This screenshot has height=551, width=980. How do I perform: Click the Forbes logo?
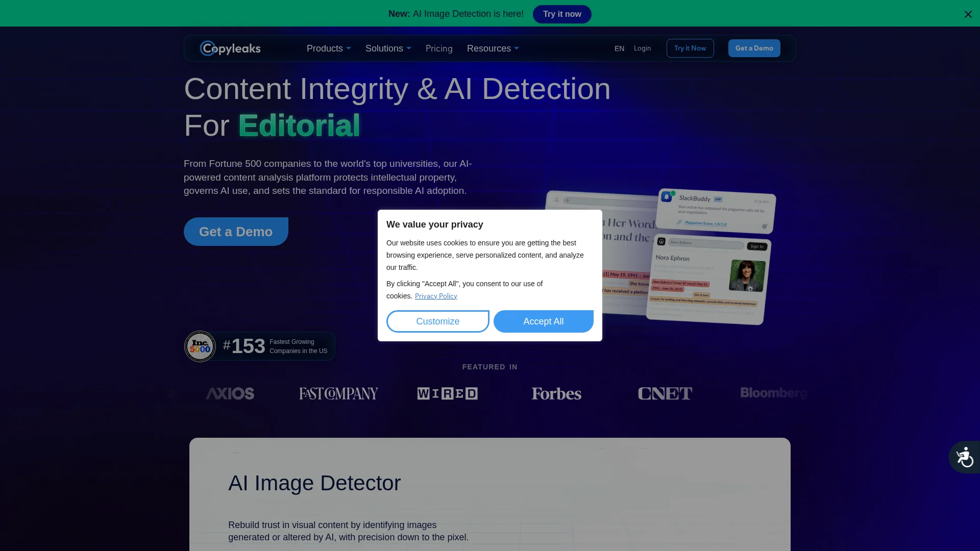(x=556, y=393)
